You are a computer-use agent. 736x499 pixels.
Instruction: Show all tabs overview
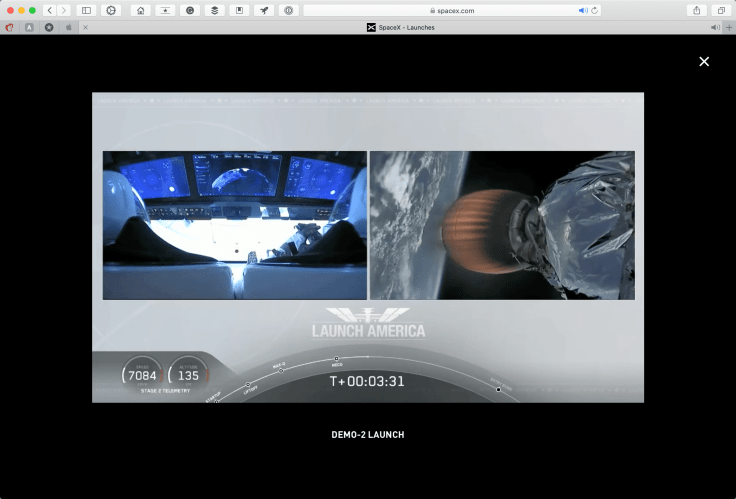point(721,10)
